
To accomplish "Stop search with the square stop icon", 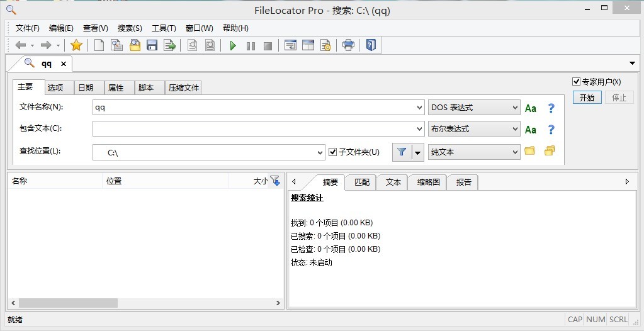I will [268, 46].
